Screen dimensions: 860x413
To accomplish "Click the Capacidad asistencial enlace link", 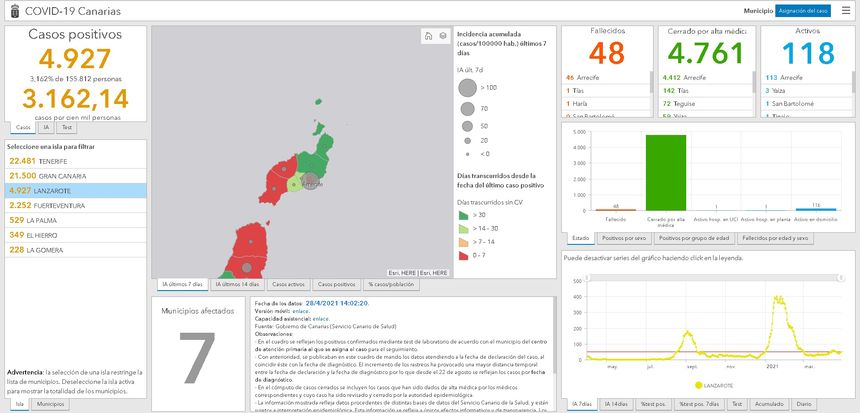I will click(319, 319).
